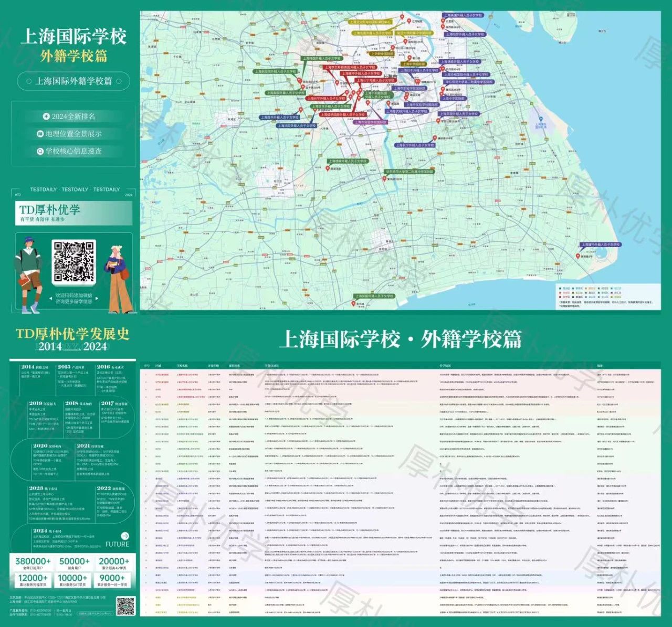The height and width of the screenshot is (627, 672).
Task: Click the map icon beside 地理位置全景展示
Action: [40, 134]
